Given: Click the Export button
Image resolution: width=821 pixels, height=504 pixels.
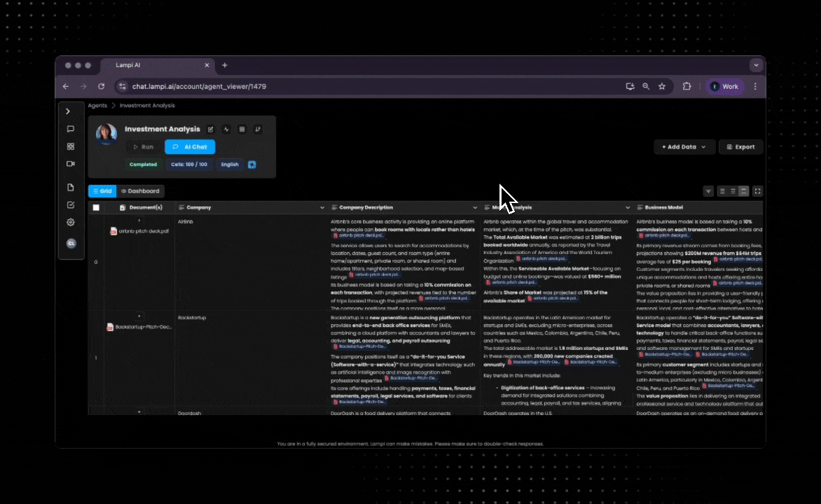Looking at the screenshot, I should coord(741,147).
